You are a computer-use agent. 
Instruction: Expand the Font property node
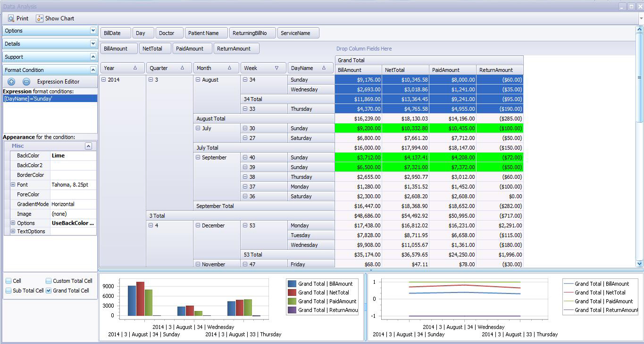click(13, 185)
